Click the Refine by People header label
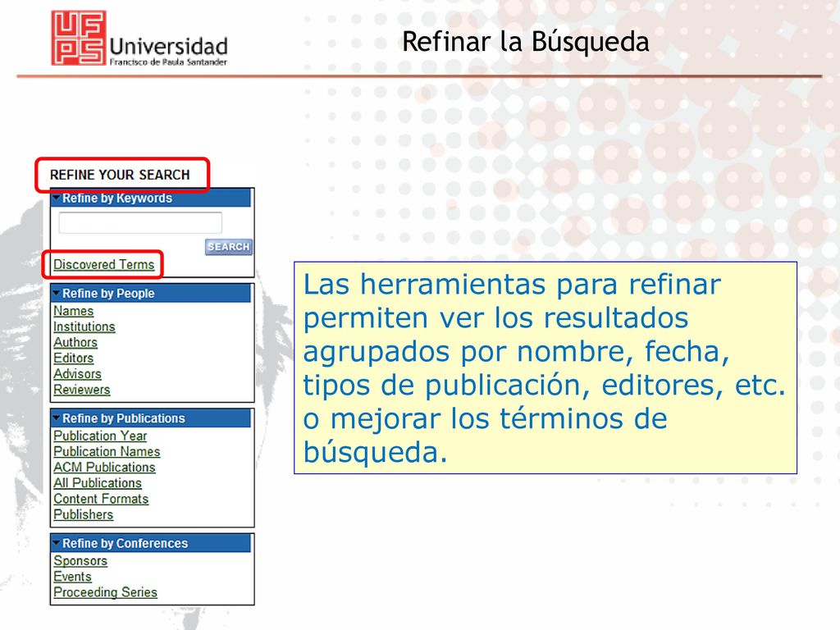The image size is (840, 630). [109, 294]
